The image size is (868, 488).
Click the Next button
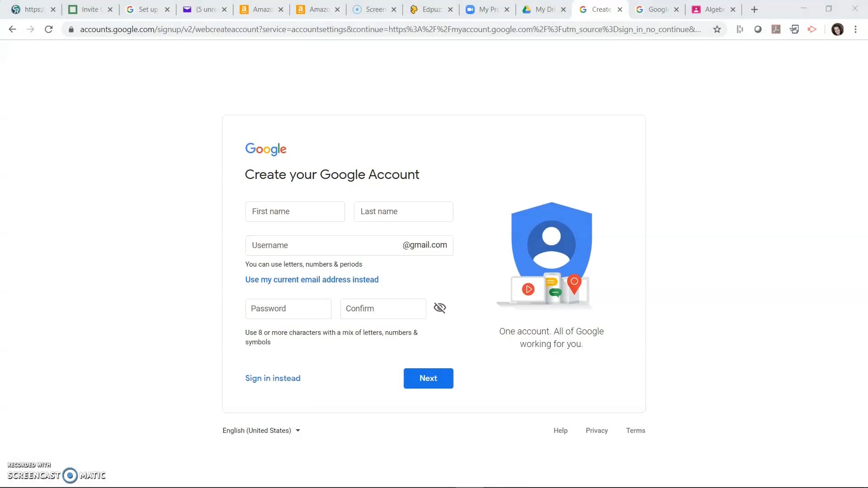pos(428,378)
